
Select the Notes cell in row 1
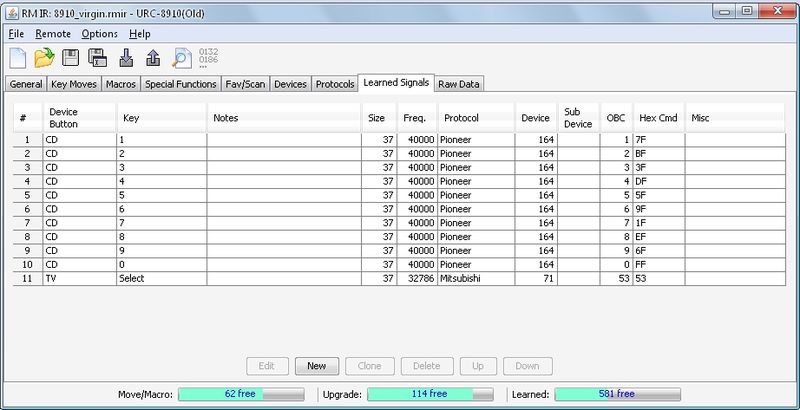283,139
